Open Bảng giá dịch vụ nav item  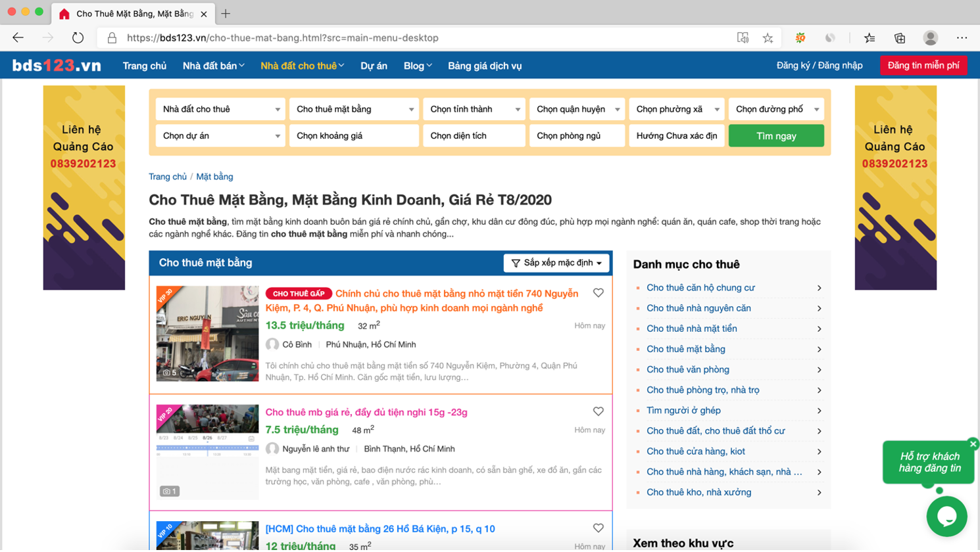[485, 66]
